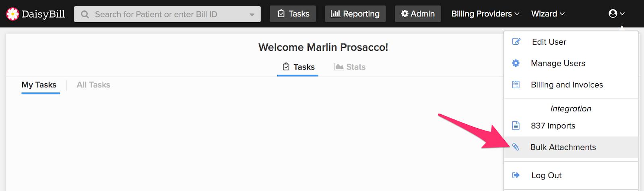Open the Admin button
Image resolution: width=644 pixels, height=191 pixels.
[x=418, y=14]
